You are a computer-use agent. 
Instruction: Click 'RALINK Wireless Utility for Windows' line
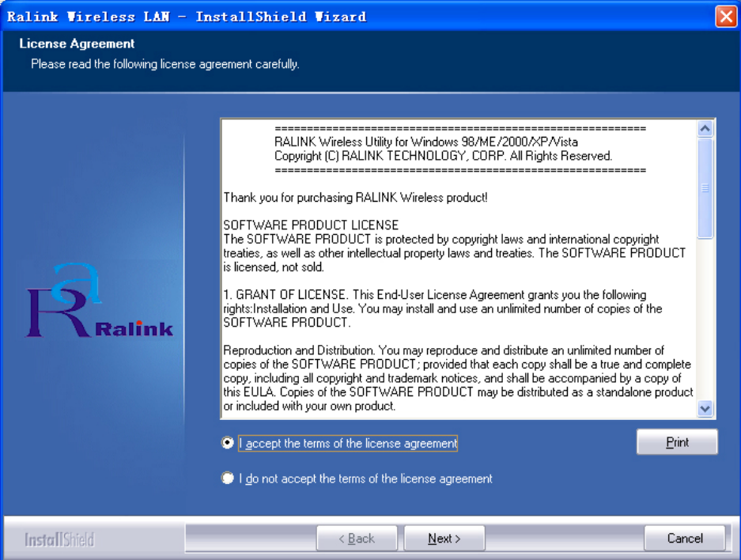click(426, 142)
